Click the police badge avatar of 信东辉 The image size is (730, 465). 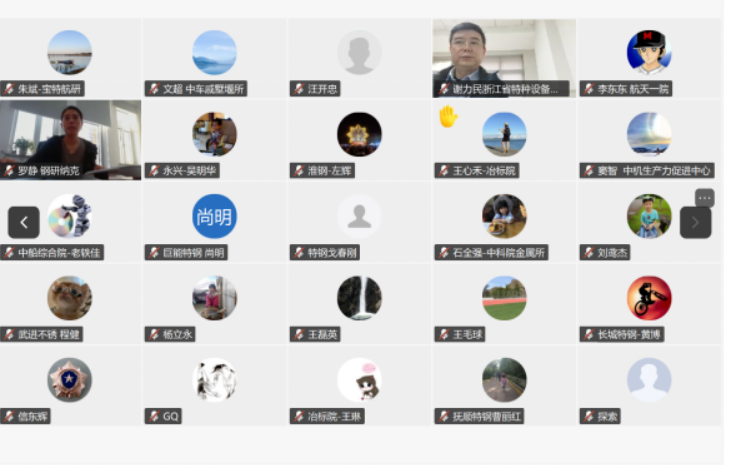pyautogui.click(x=69, y=380)
